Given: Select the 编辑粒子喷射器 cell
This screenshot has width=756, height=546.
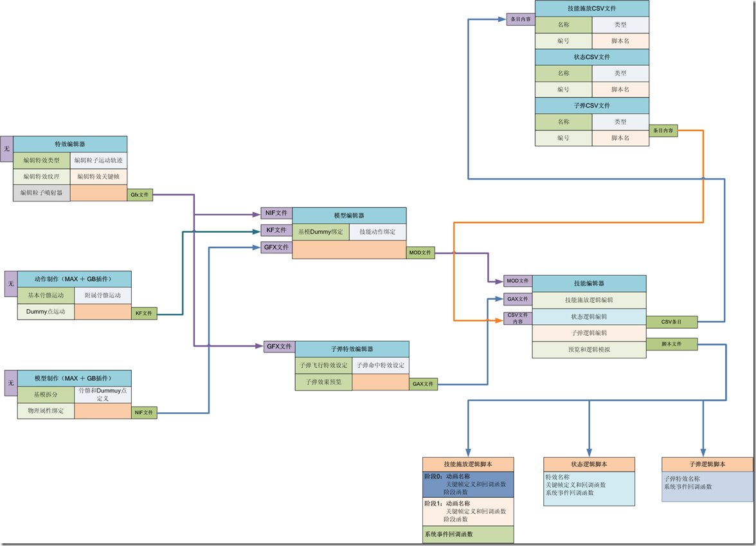Looking at the screenshot, I should pos(41,193).
